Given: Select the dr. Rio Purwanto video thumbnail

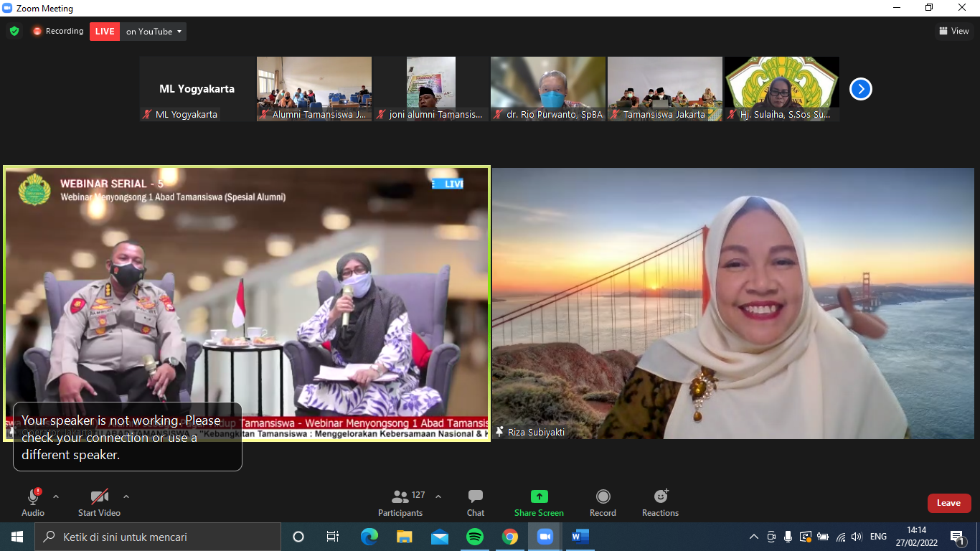Looking at the screenshot, I should tap(548, 89).
